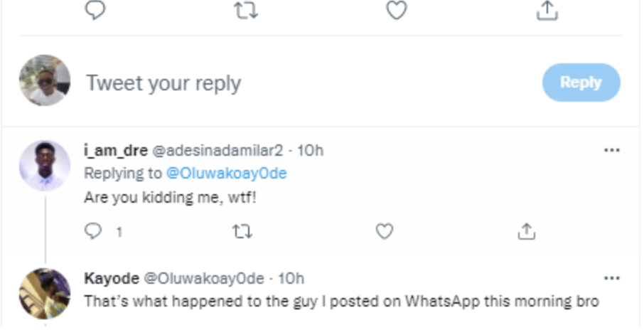
Task: Open more options for i_am_dre's tweet
Action: (x=611, y=151)
